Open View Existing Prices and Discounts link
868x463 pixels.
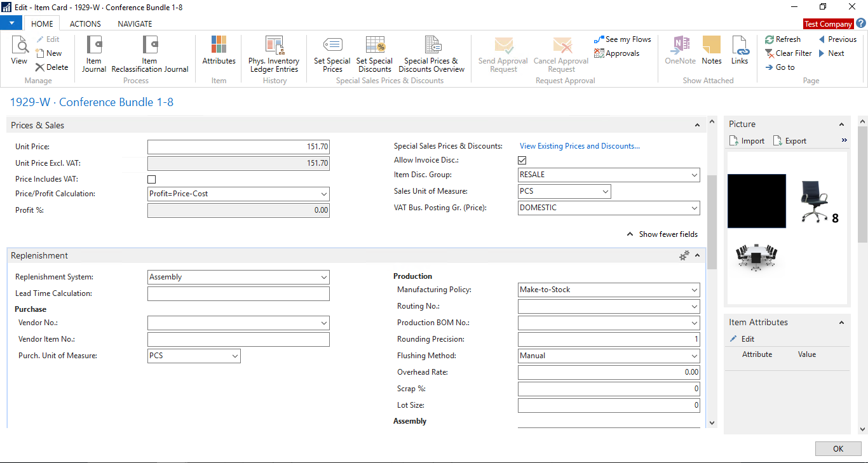pos(579,145)
